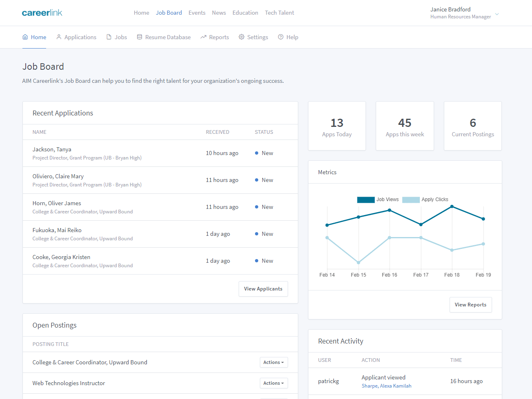Screen dimensions: 532x399
Task: Select the Feb 18 Job Views data point
Action: [x=452, y=207]
